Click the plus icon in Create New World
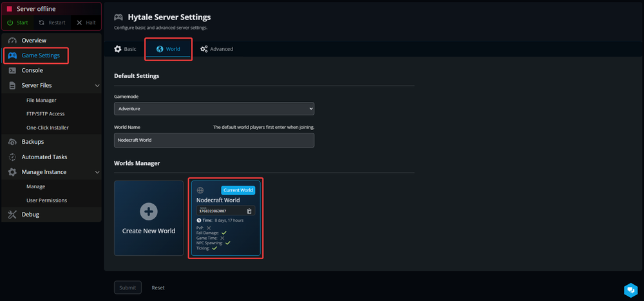 [149, 211]
